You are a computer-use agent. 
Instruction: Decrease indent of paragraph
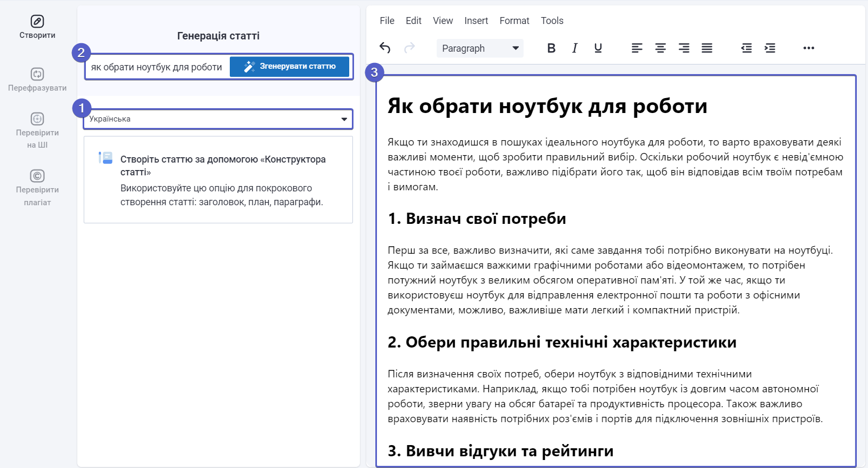pyautogui.click(x=746, y=48)
